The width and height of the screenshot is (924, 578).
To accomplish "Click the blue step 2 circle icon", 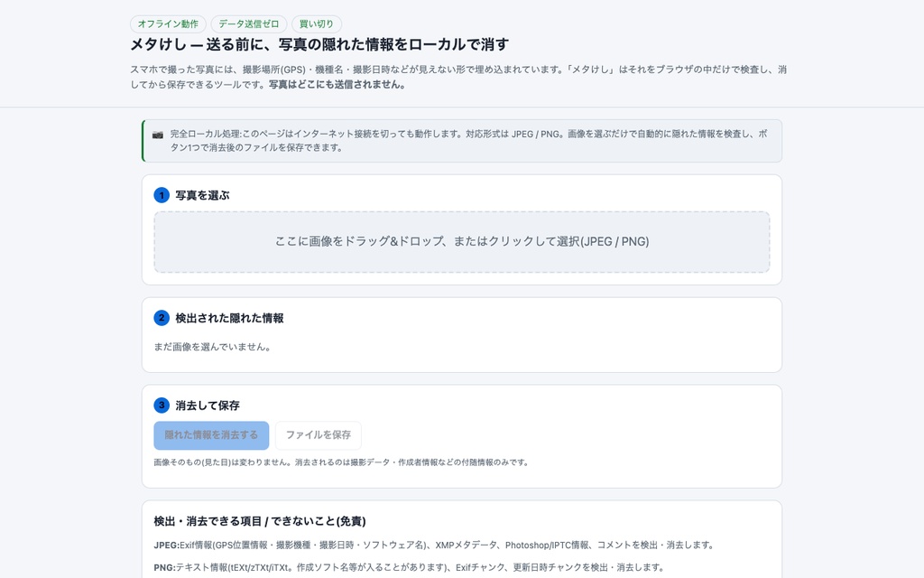I will (162, 318).
